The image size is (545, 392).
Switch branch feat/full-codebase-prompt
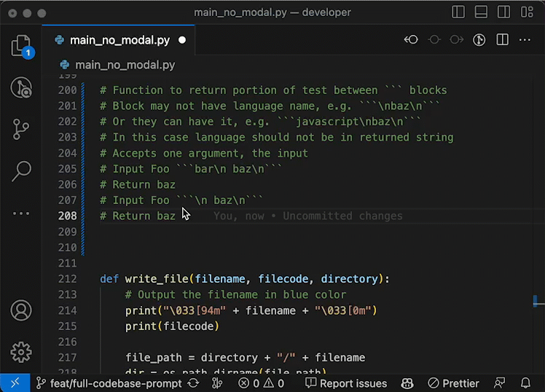click(x=109, y=383)
